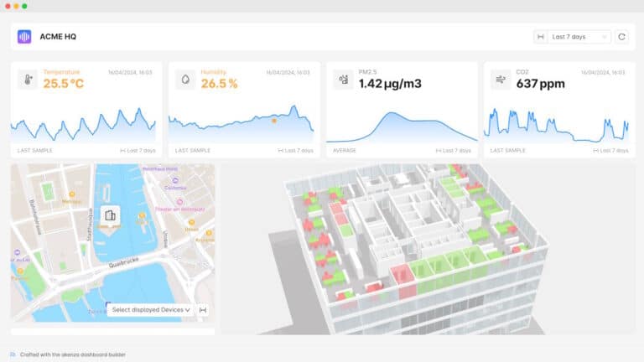644x362 pixels.
Task: Click the Quaibrücke label on the map
Action: coord(123,262)
